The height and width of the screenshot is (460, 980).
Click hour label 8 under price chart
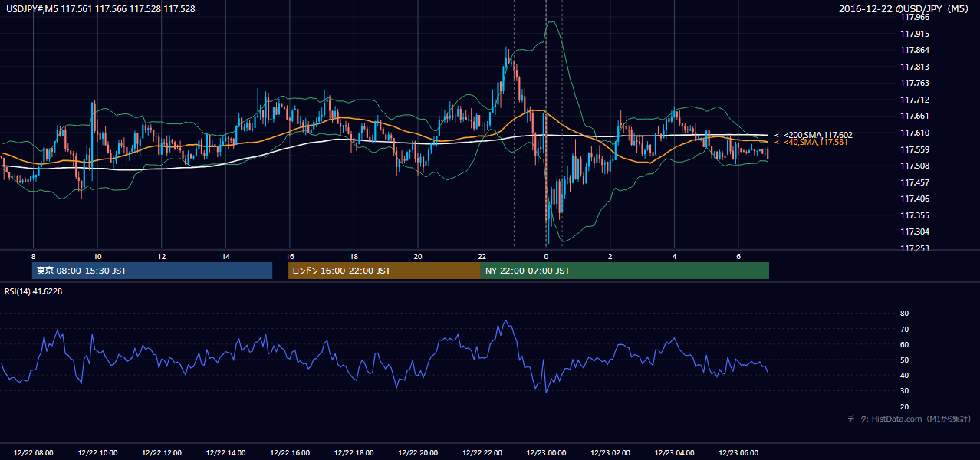(34, 256)
